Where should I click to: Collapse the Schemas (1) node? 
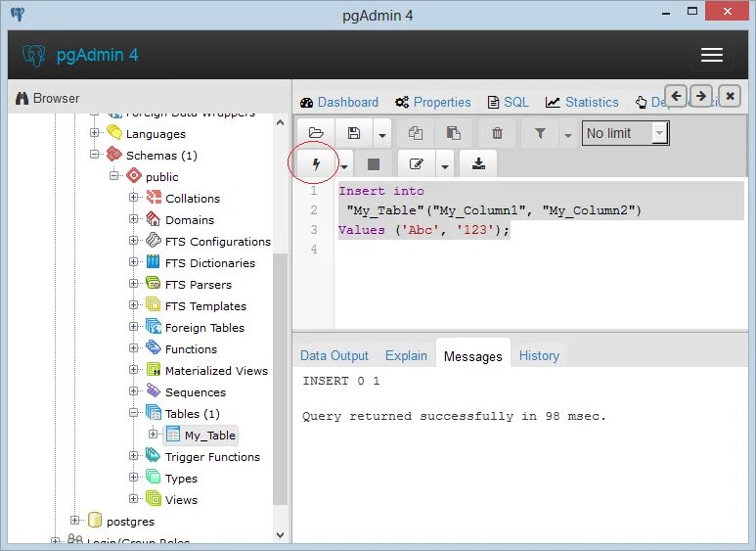tap(95, 154)
